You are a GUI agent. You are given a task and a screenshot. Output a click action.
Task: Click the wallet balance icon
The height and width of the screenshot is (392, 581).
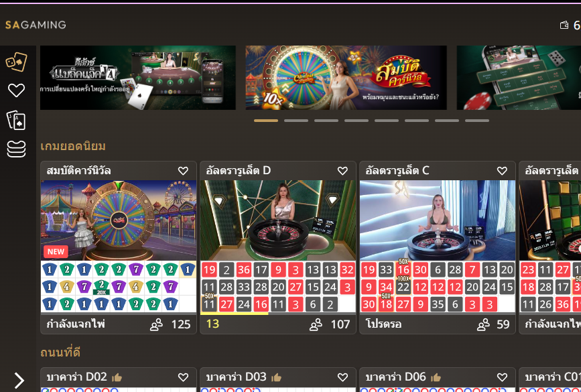[564, 25]
